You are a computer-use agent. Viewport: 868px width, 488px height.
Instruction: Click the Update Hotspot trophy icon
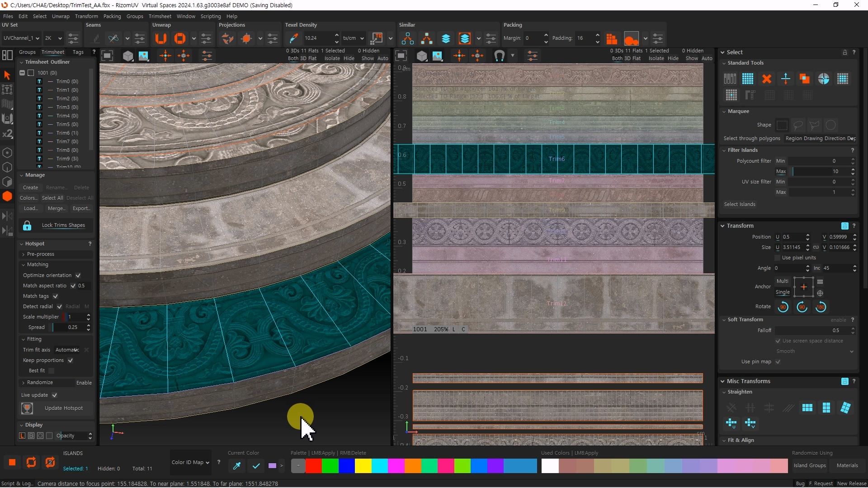pyautogui.click(x=27, y=408)
